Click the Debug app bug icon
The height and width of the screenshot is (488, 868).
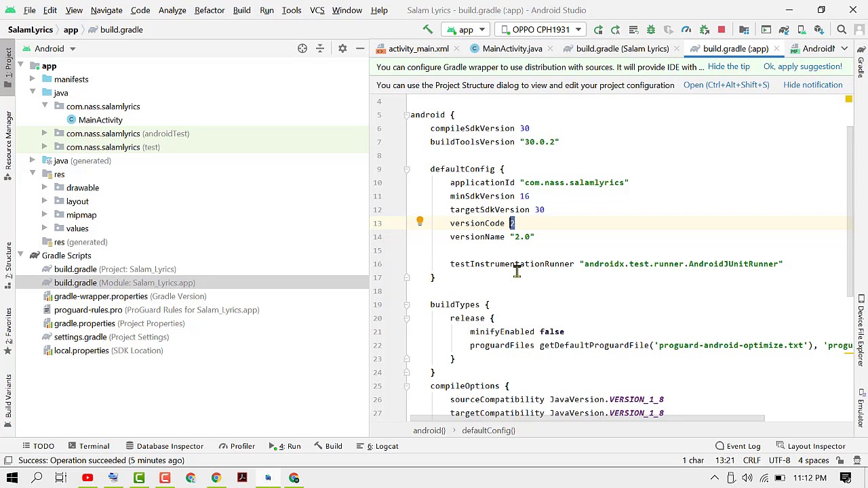click(x=651, y=30)
